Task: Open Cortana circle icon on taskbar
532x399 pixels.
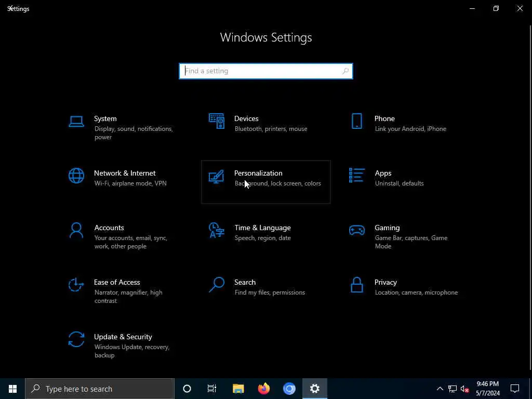Action: [x=187, y=389]
